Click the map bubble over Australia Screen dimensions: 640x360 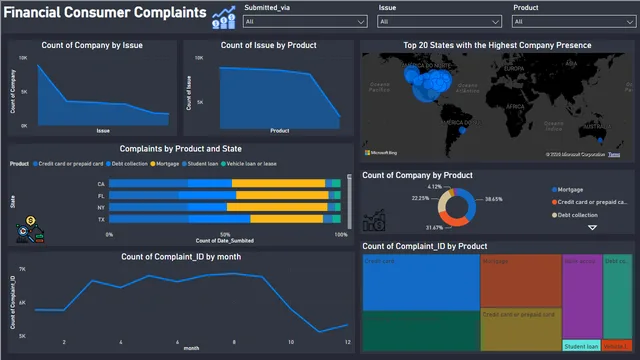tap(600, 140)
